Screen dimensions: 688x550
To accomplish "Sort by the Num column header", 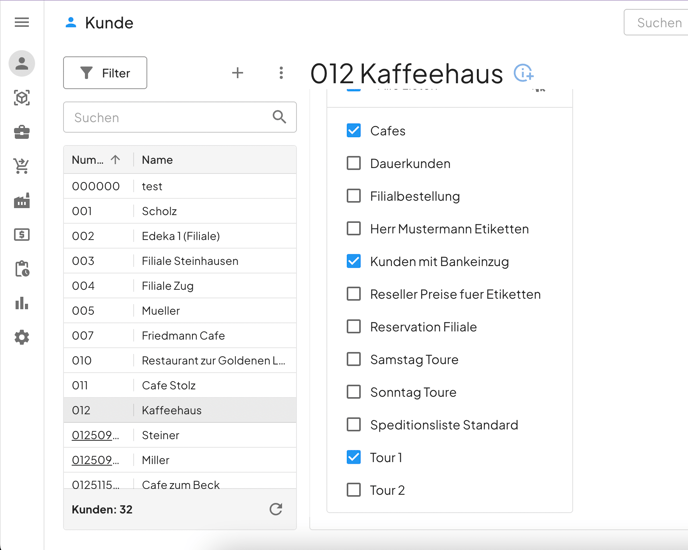I will pyautogui.click(x=88, y=160).
